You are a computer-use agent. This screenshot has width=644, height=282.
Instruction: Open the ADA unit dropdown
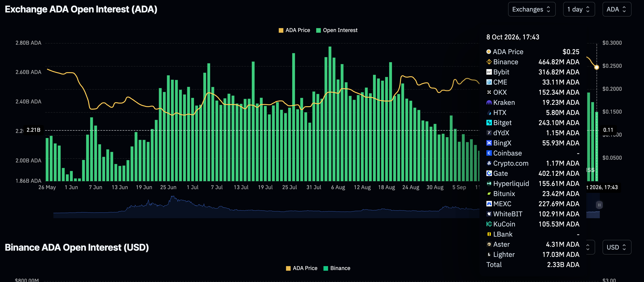[617, 9]
